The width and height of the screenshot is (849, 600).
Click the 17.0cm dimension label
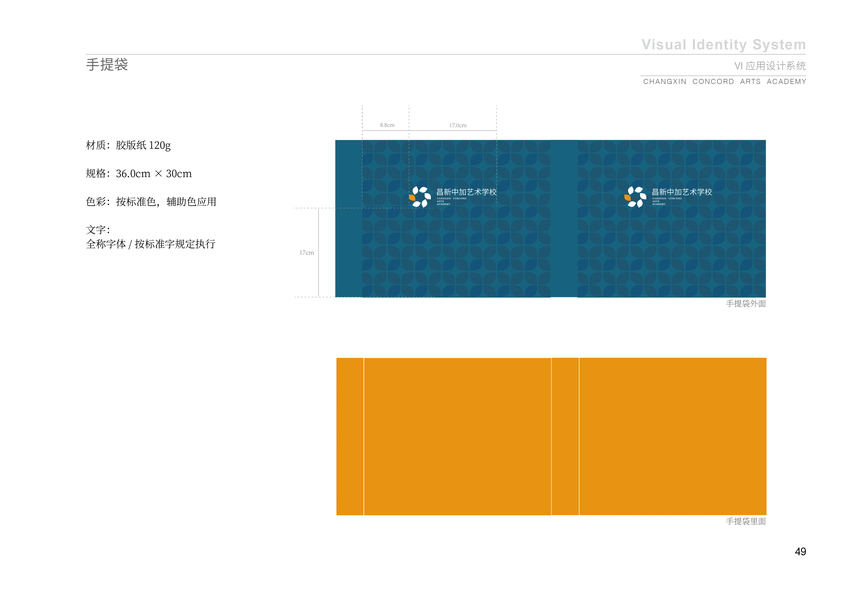coord(458,125)
